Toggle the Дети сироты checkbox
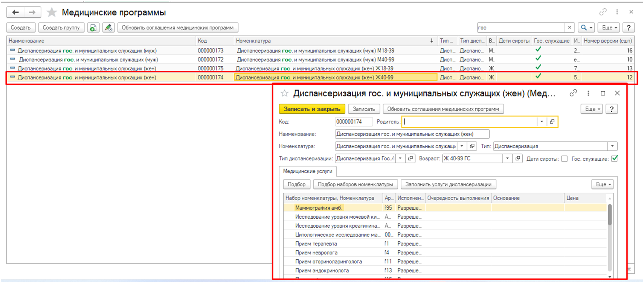Image resolution: width=644 pixels, height=283 pixels. tap(564, 159)
